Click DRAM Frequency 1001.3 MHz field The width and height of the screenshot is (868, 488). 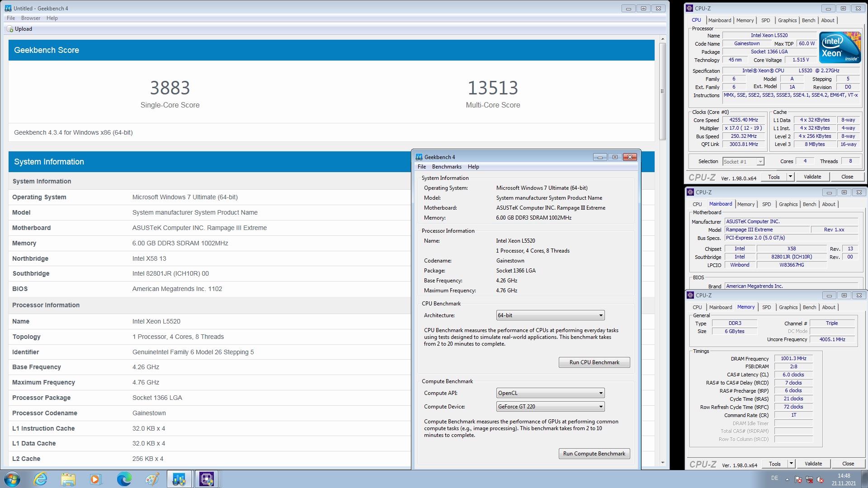click(793, 359)
